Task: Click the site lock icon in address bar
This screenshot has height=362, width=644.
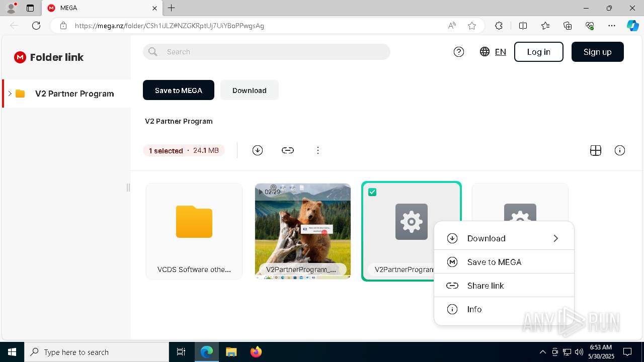Action: 63,26
